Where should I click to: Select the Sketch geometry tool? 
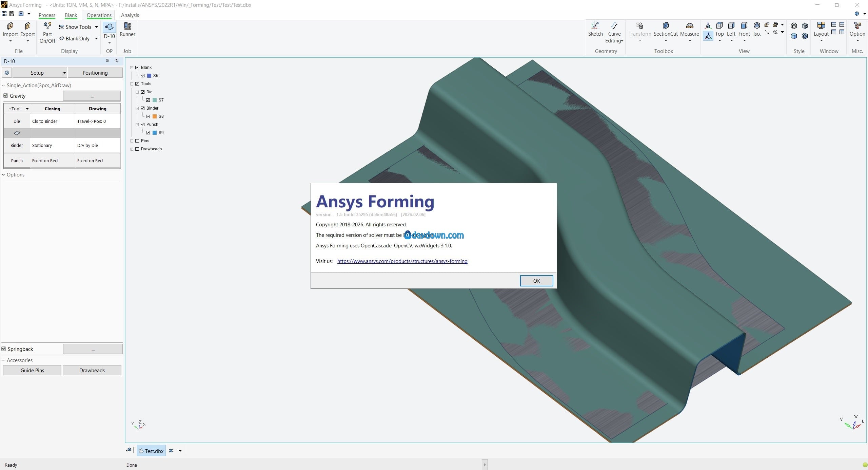coord(595,26)
